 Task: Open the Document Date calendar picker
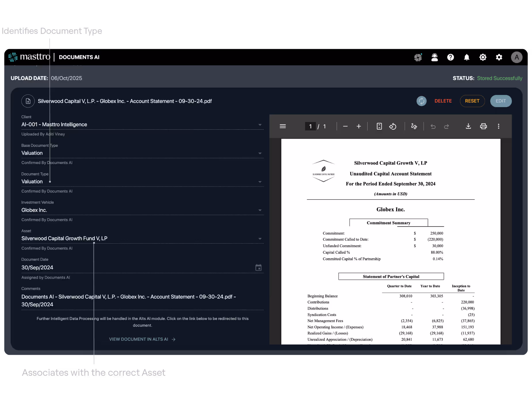tap(259, 268)
